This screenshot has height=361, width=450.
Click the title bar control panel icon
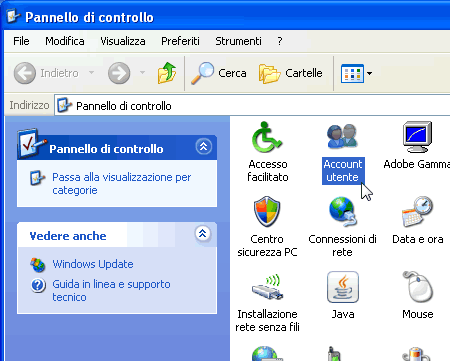pos(13,17)
